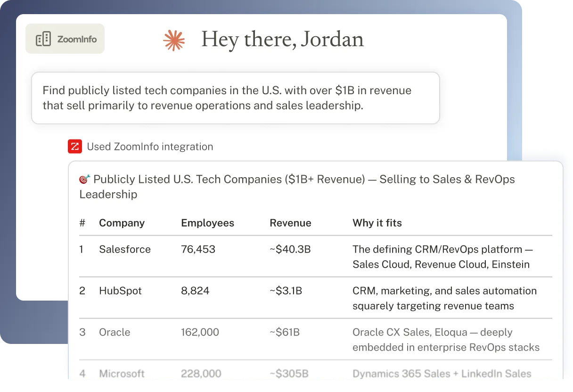Viewport: 573px width, 392px height.
Task: Click the red ZoomInfo integration icon
Action: 74,147
